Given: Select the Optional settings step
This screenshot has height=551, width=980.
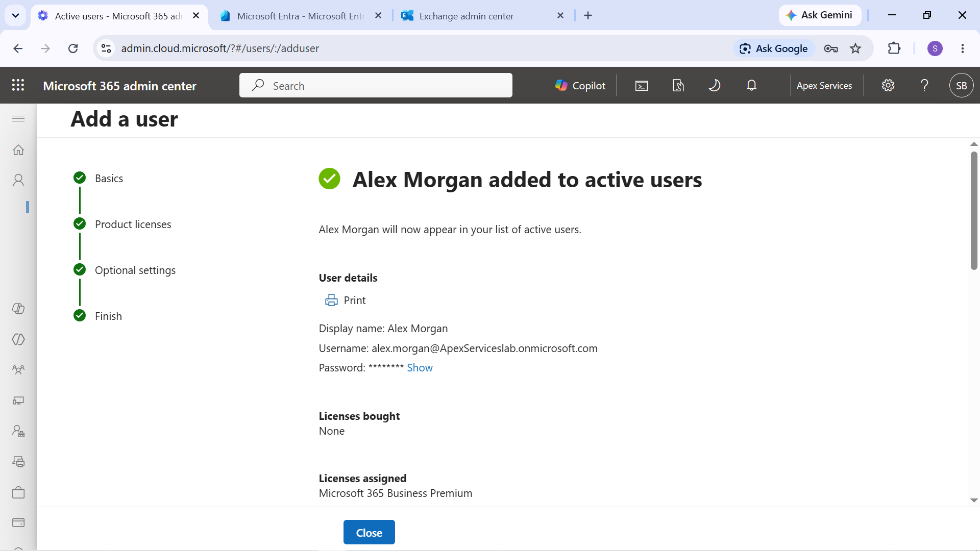Looking at the screenshot, I should click(x=125, y=270).
